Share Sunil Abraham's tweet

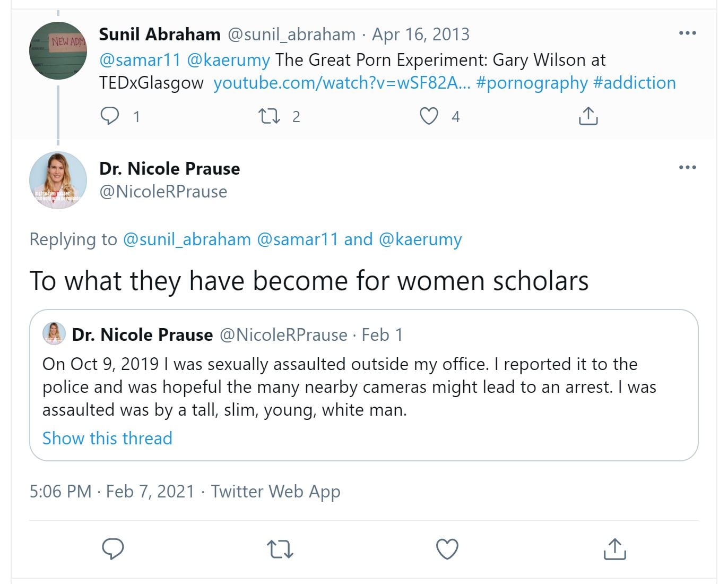pos(588,116)
